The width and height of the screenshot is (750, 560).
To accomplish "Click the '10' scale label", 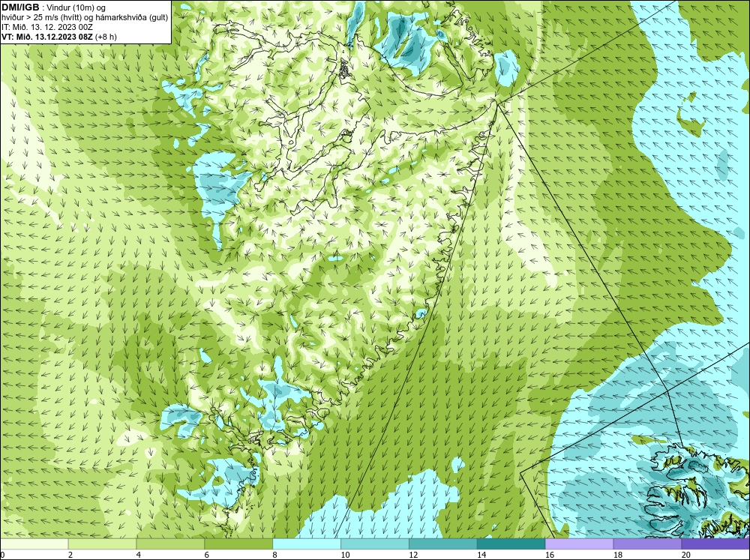I will pyautogui.click(x=345, y=555).
